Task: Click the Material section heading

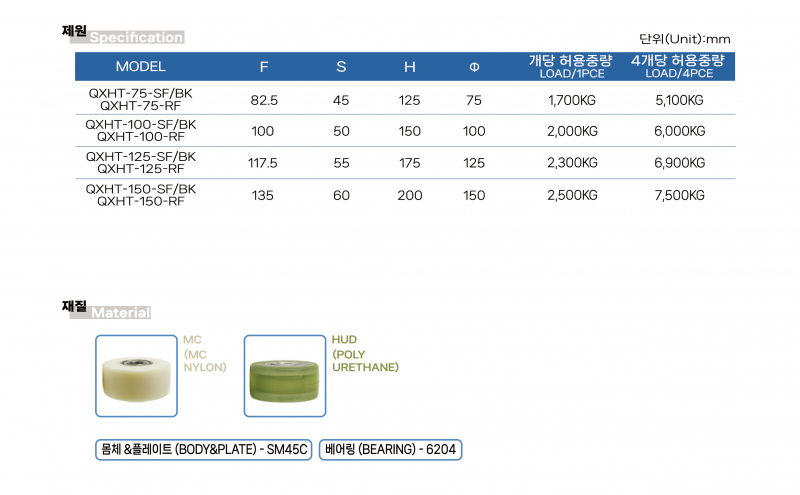Action: [x=106, y=309]
